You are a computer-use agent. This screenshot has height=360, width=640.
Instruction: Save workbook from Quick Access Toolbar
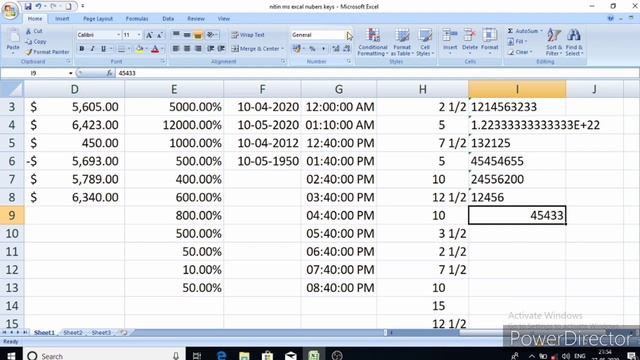tap(28, 6)
